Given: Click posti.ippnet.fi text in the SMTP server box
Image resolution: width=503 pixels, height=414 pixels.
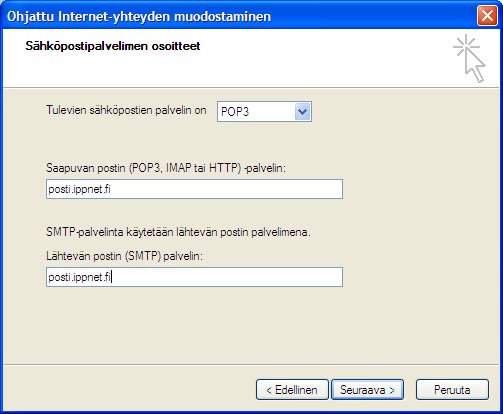Looking at the screenshot, I should point(79,277).
